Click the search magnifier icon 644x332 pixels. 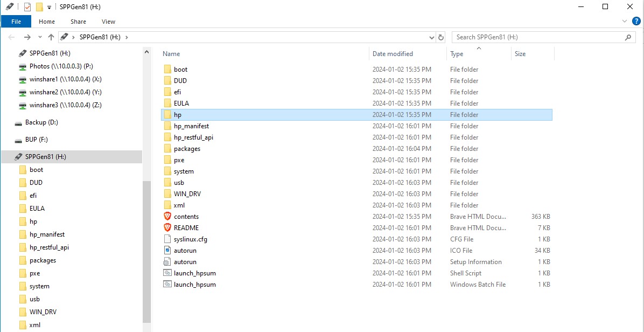pyautogui.click(x=628, y=37)
